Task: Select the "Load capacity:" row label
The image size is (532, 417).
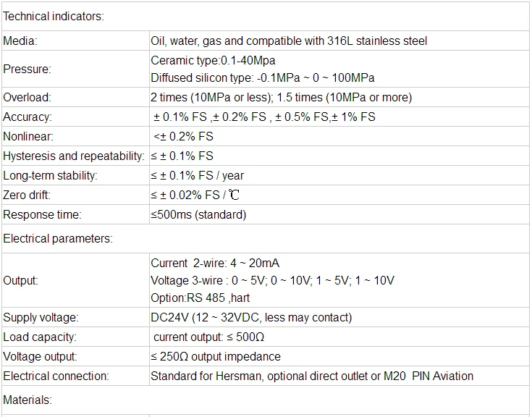Action: tap(40, 337)
